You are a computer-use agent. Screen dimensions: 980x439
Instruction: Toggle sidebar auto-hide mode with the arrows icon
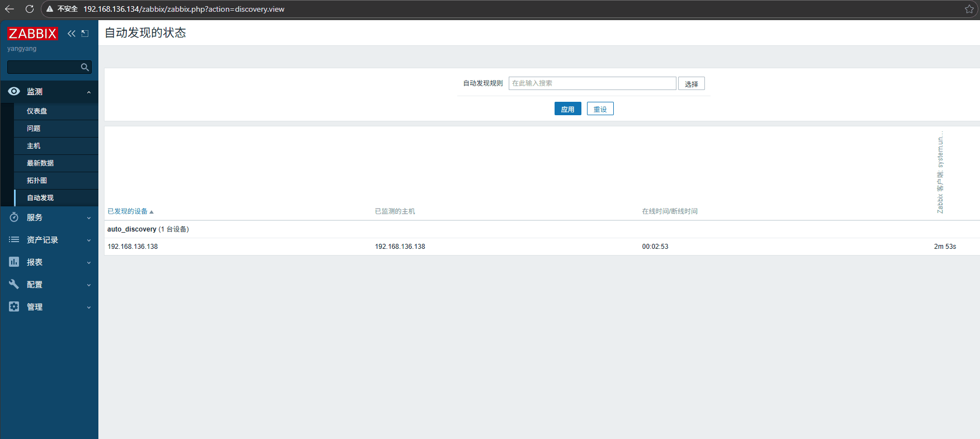click(85, 34)
